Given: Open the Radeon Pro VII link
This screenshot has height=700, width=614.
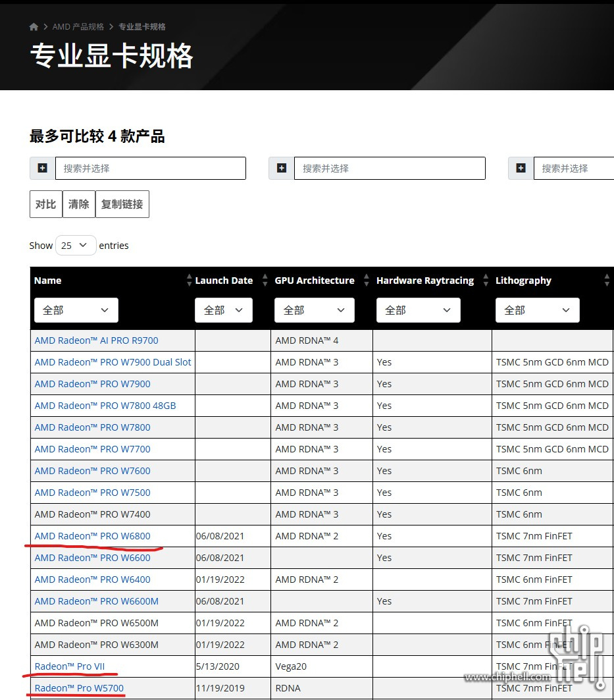Looking at the screenshot, I should pyautogui.click(x=70, y=666).
